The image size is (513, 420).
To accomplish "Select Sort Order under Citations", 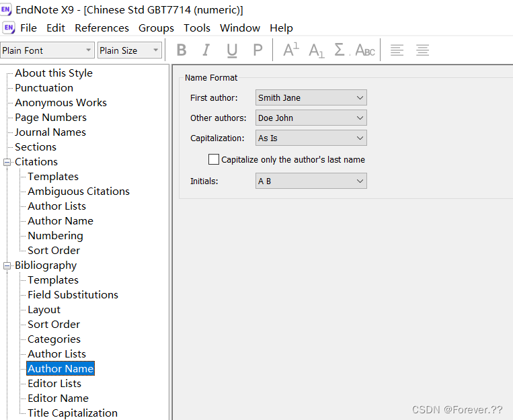I will (x=54, y=250).
